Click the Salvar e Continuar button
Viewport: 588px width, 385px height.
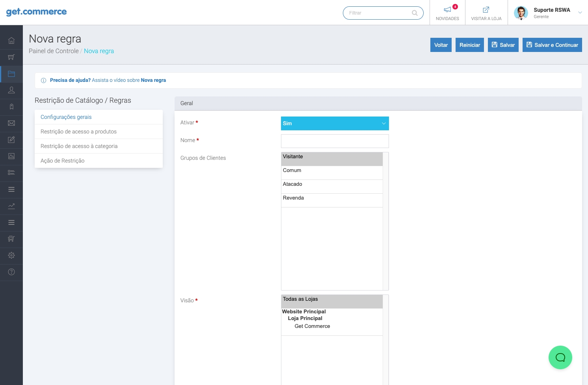pos(552,45)
